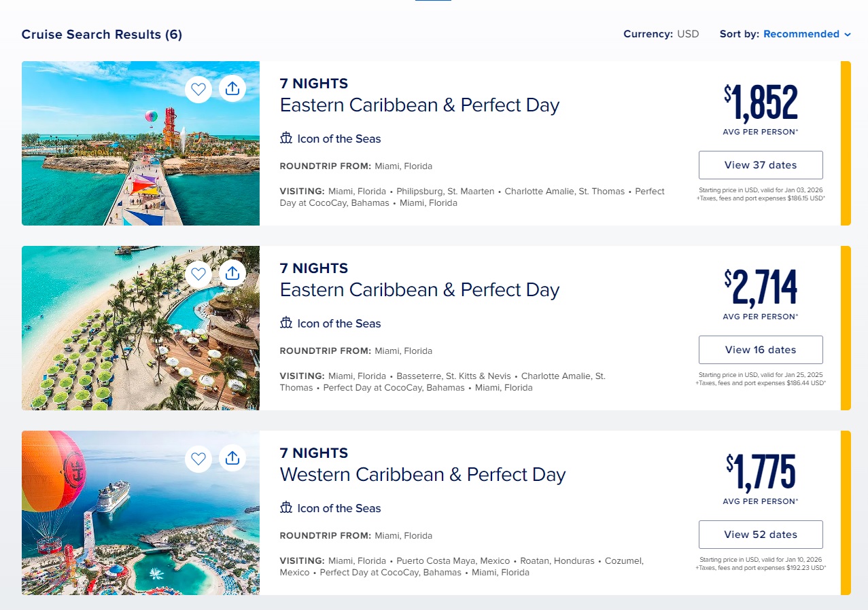The height and width of the screenshot is (610, 868).
Task: Share the Western Caribbean & Perfect Day cruise
Action: [x=232, y=459]
